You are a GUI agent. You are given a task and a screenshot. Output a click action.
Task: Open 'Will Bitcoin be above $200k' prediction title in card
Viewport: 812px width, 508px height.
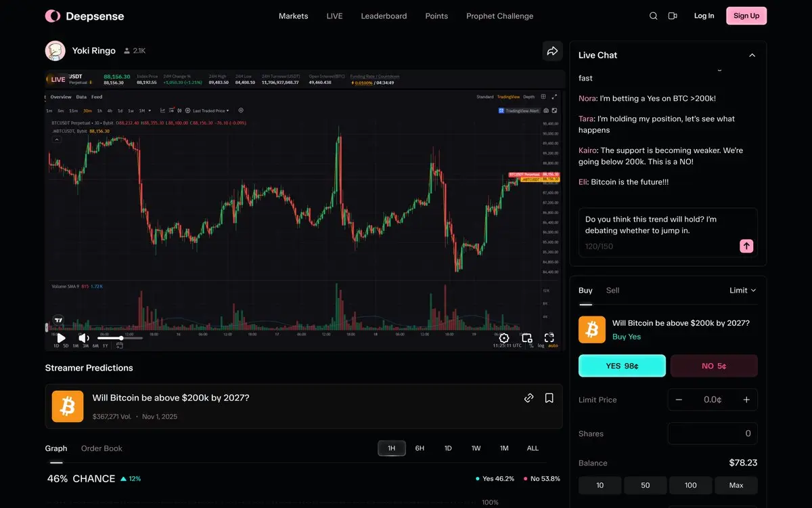point(171,398)
